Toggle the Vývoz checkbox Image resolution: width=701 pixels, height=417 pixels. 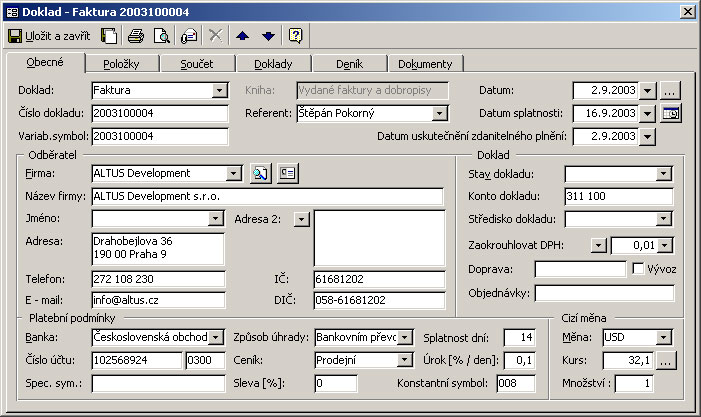638,268
